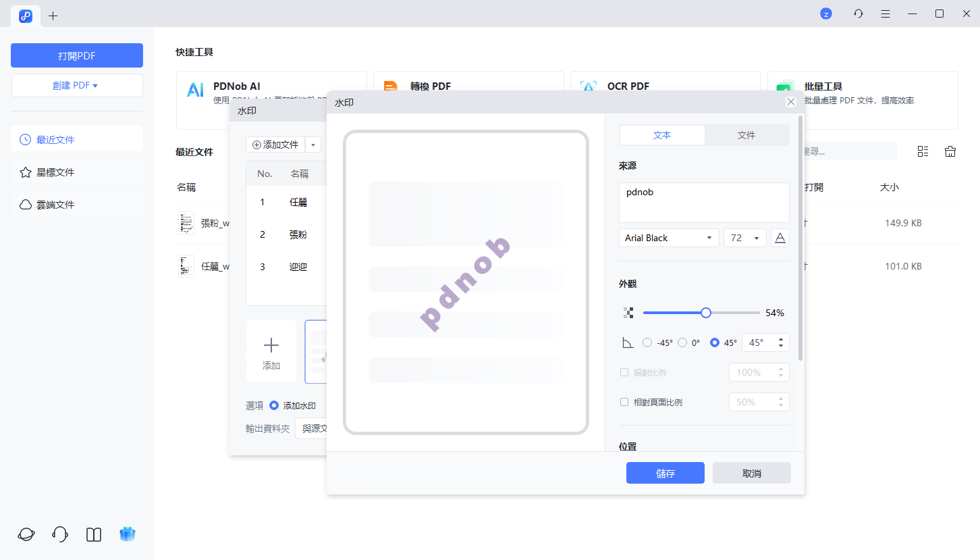Open the user guide book icon
Viewport: 980px width, 560px height.
click(x=94, y=534)
